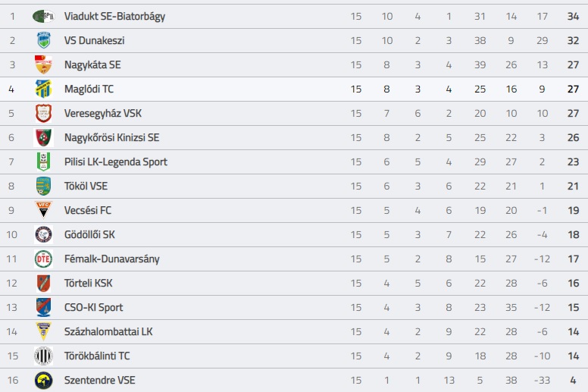Image resolution: width=588 pixels, height=392 pixels.
Task: Click the Nagykáta SE team name
Action: 92,65
